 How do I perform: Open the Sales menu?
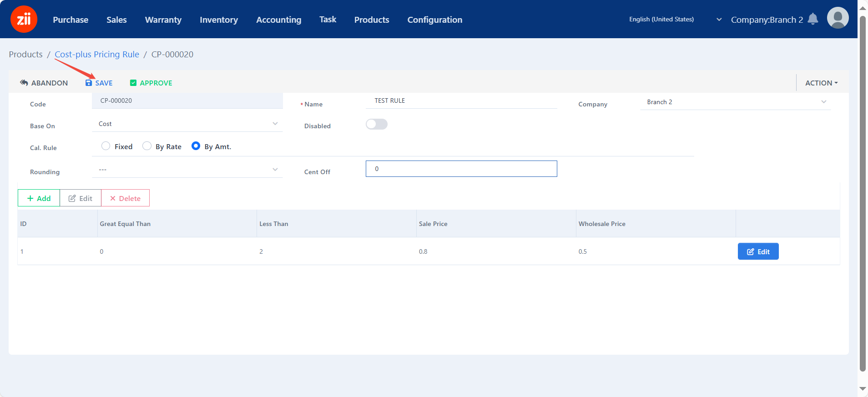(116, 20)
